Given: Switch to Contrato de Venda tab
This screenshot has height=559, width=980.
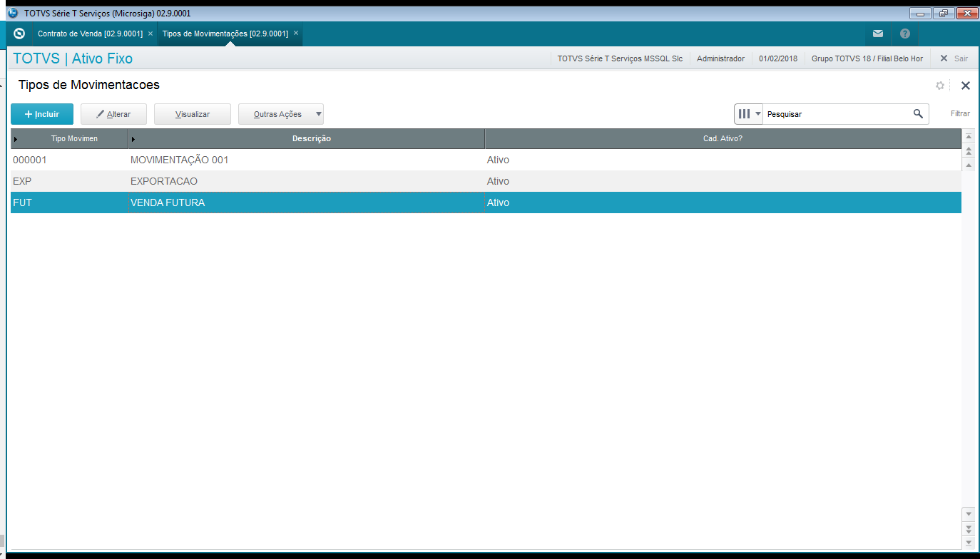Looking at the screenshot, I should [x=90, y=34].
